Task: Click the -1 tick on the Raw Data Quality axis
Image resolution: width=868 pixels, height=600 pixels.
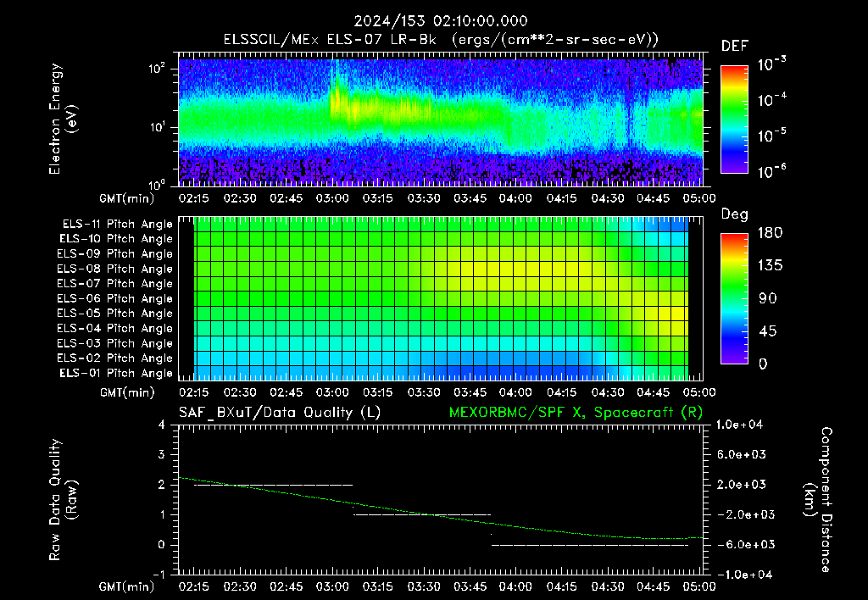Action: 159,575
